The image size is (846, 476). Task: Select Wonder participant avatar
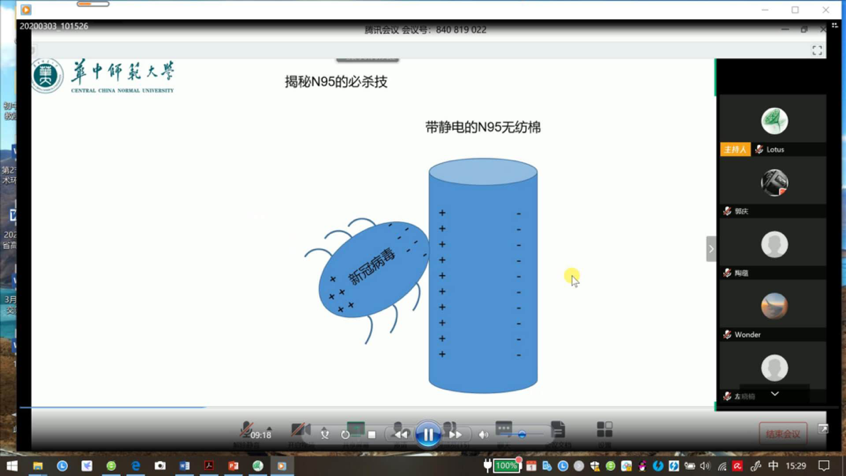click(774, 306)
